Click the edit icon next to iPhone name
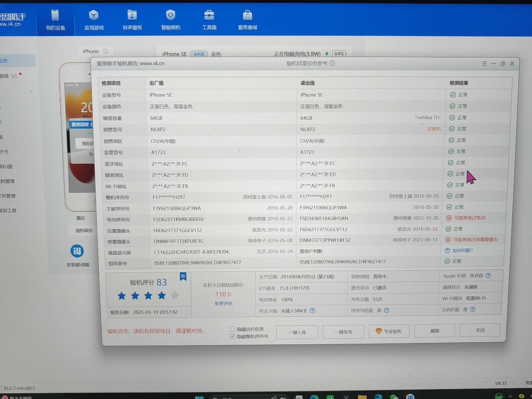The height and width of the screenshot is (399, 532). [x=106, y=51]
